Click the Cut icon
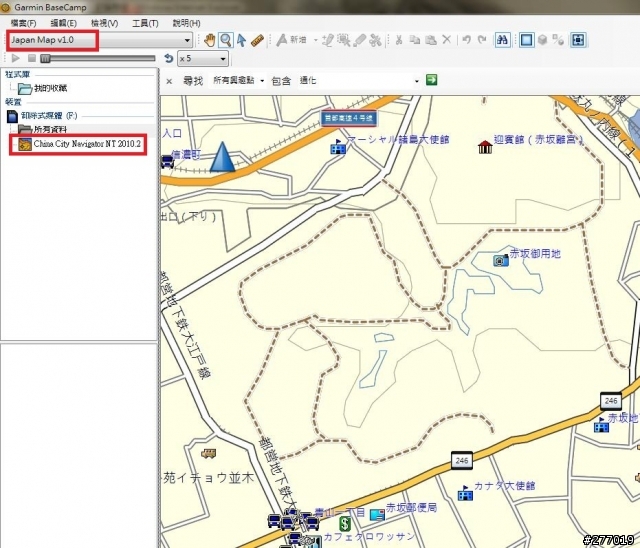 (x=399, y=40)
